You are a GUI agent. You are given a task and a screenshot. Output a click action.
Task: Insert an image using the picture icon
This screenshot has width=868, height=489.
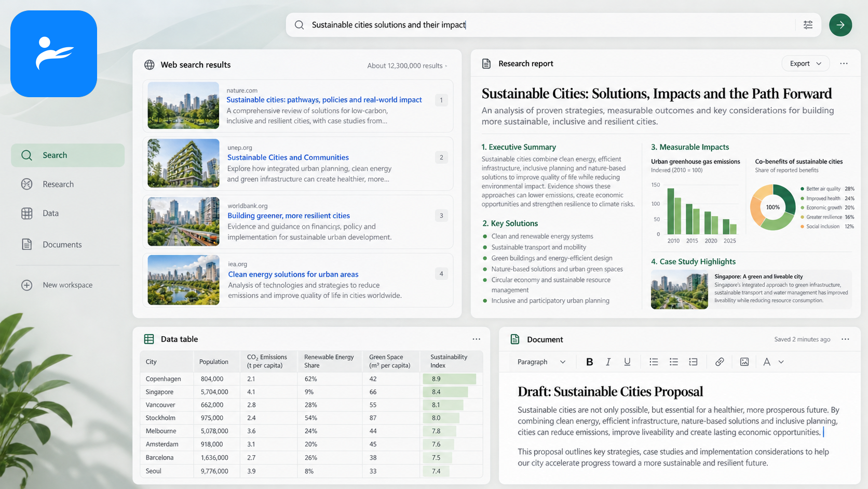[x=744, y=362]
